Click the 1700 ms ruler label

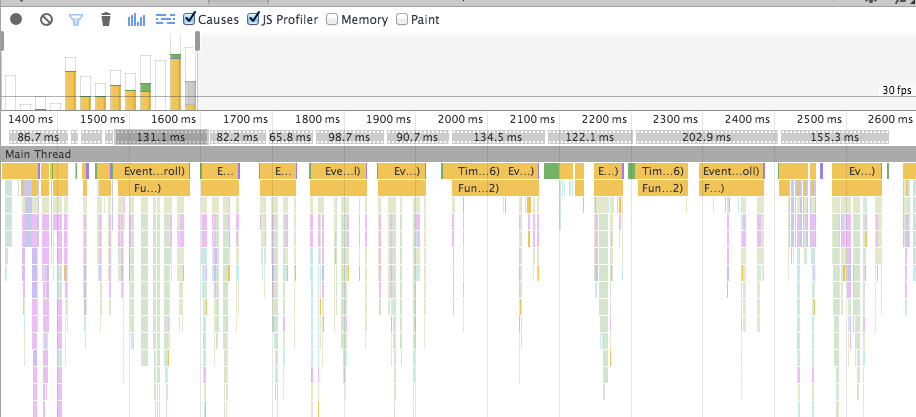[x=245, y=119]
